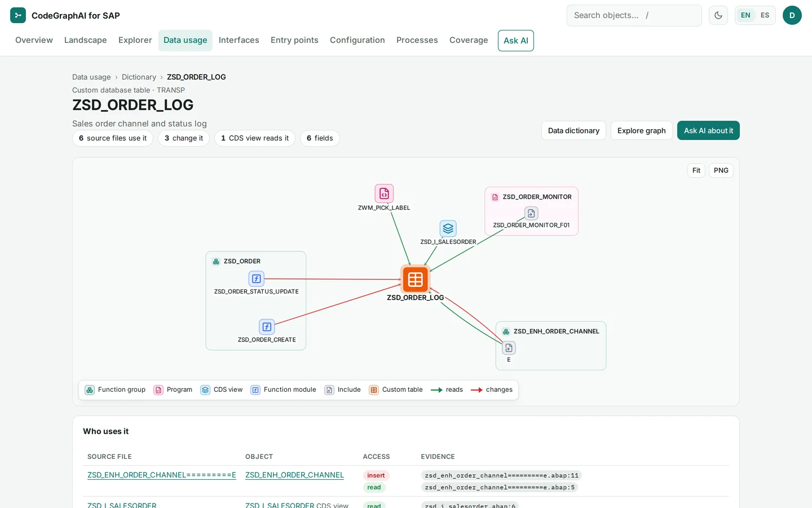Click the central ZSD_ORDER_LOG table node
The width and height of the screenshot is (812, 508).
(x=416, y=279)
